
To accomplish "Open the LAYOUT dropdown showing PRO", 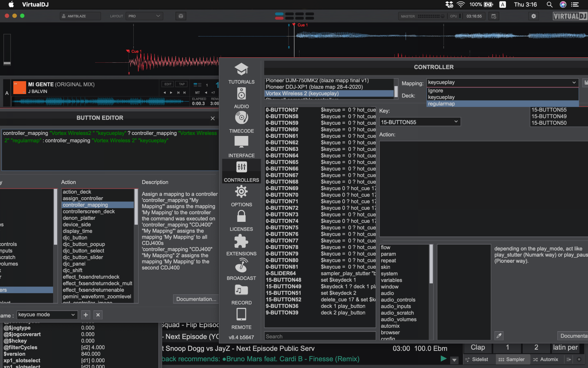I will click(x=144, y=16).
